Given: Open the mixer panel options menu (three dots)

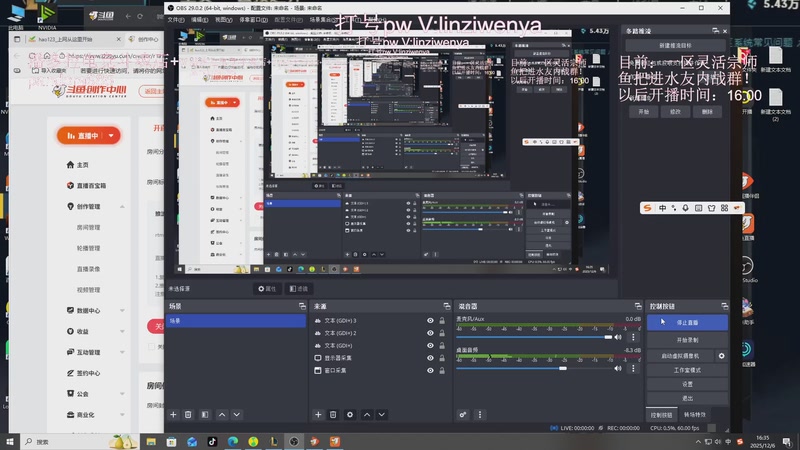Looking at the screenshot, I should [480, 415].
